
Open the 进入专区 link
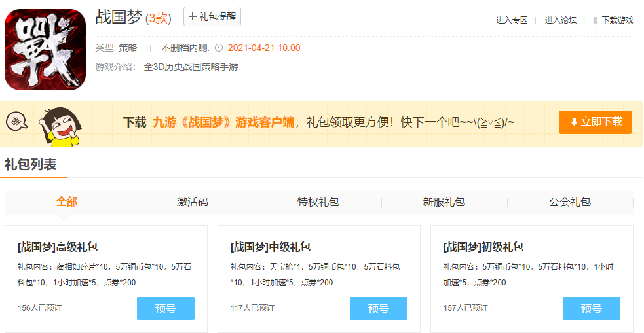(x=512, y=20)
